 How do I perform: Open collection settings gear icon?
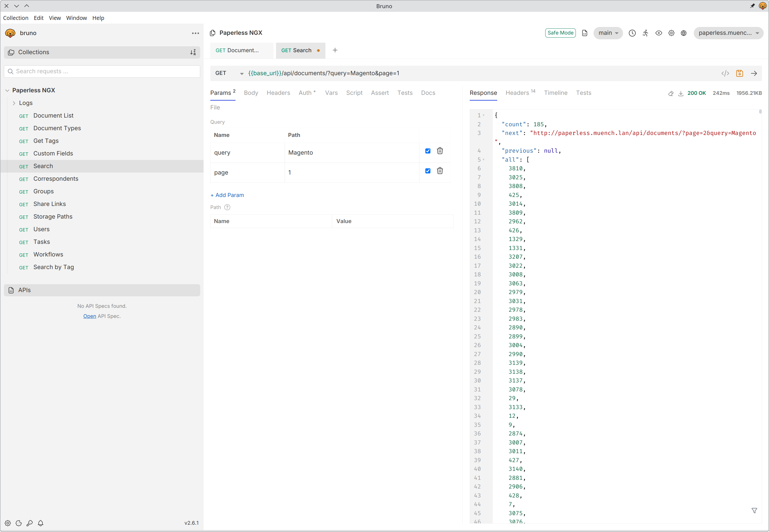(x=671, y=33)
